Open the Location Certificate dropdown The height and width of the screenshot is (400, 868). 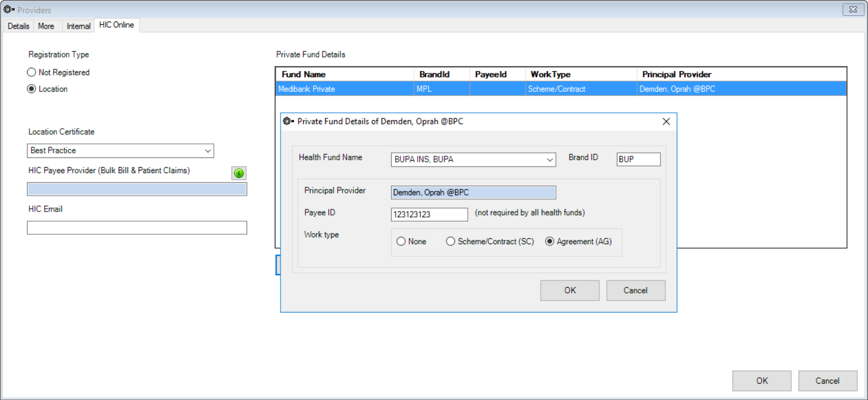point(208,151)
